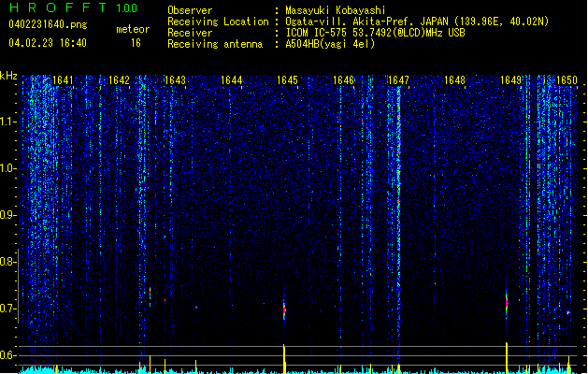Image resolution: width=588 pixels, height=374 pixels.
Task: Click the meteor echo at 1645
Action: [284, 309]
